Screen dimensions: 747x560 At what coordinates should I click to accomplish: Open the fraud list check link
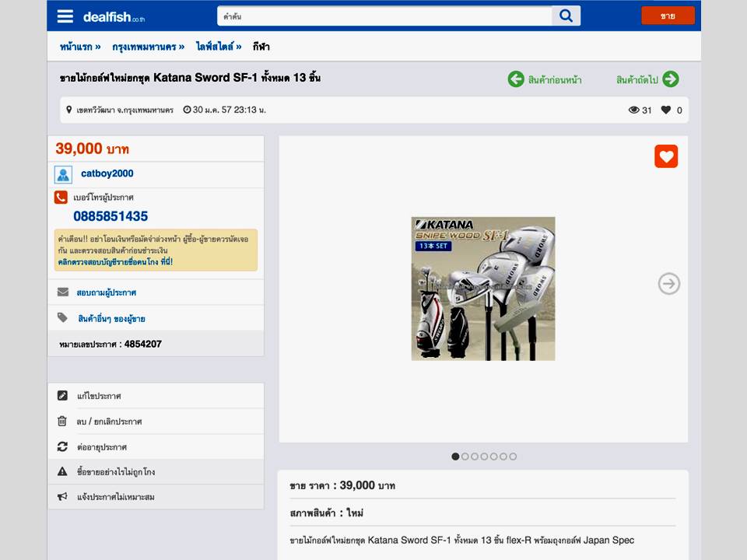pos(115,262)
